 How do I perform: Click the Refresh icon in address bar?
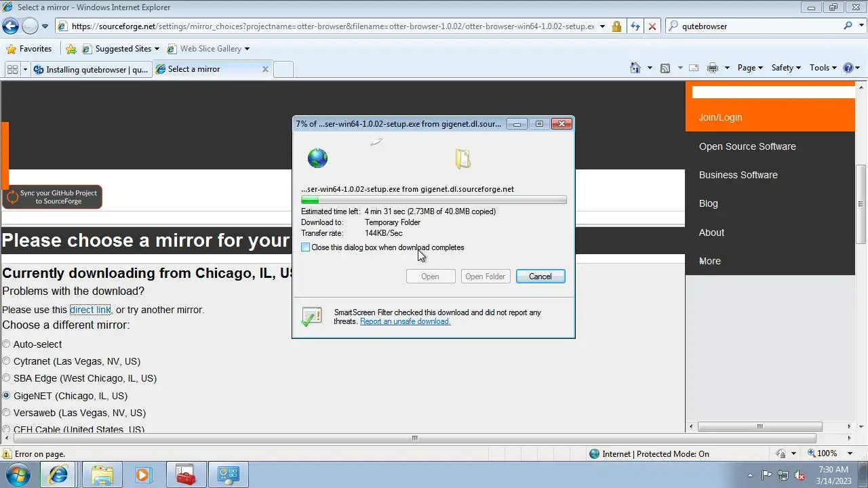[x=635, y=26]
